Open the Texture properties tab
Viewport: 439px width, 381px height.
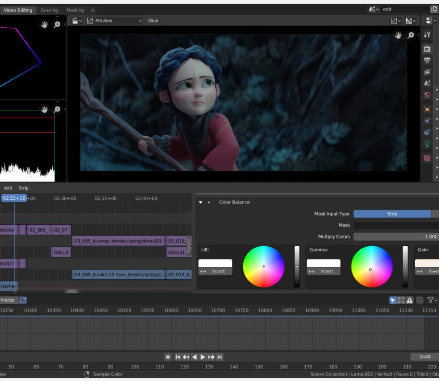pos(427,158)
